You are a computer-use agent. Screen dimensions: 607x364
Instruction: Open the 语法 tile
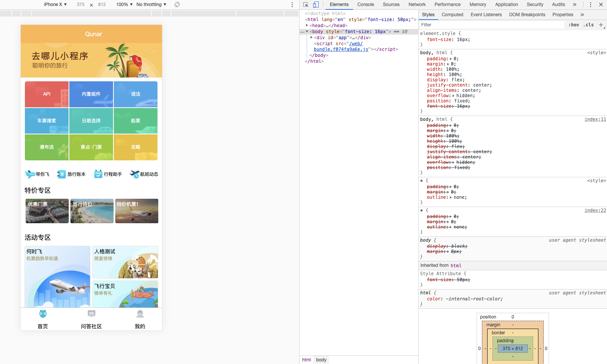coord(136,94)
